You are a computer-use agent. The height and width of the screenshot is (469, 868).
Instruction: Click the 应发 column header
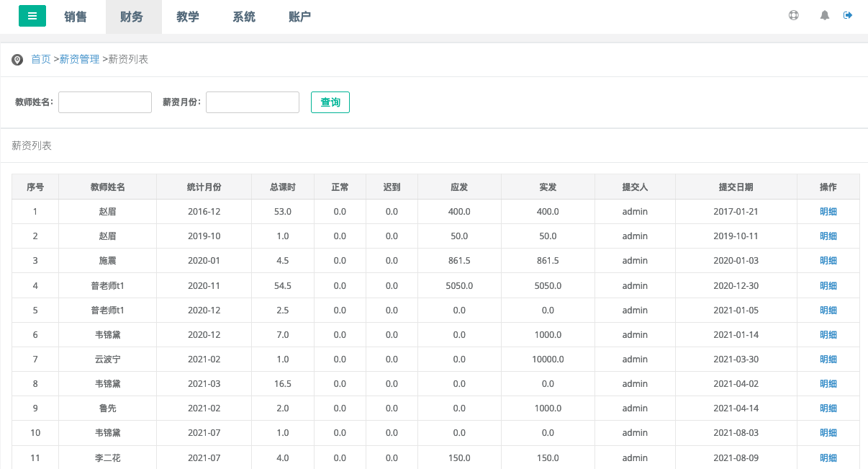(x=459, y=187)
